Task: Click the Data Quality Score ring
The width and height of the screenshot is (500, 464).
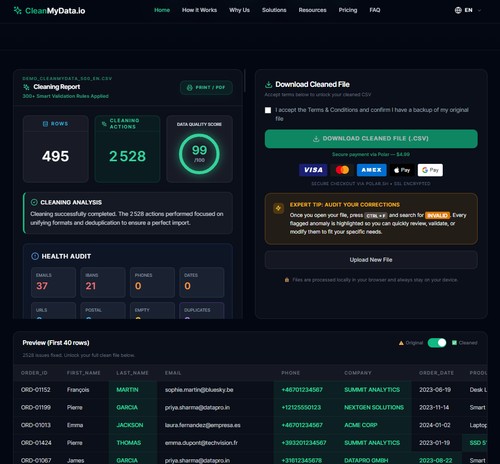Action: [199, 154]
